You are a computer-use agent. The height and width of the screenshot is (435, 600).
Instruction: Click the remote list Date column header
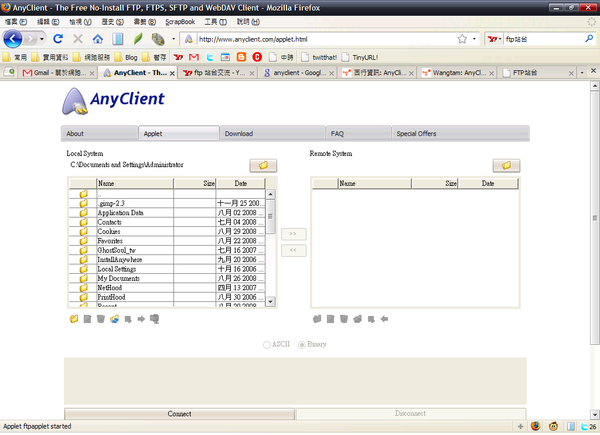click(488, 183)
